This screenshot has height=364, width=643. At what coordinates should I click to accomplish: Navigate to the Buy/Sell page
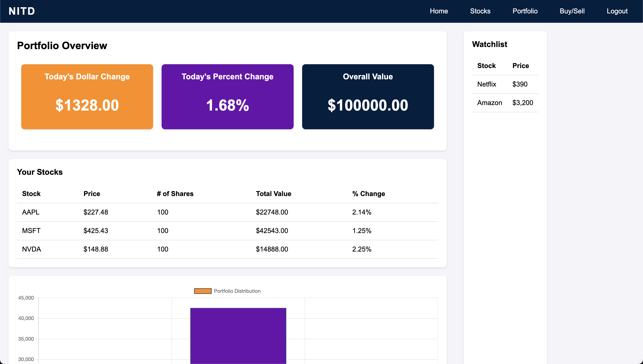coord(572,11)
